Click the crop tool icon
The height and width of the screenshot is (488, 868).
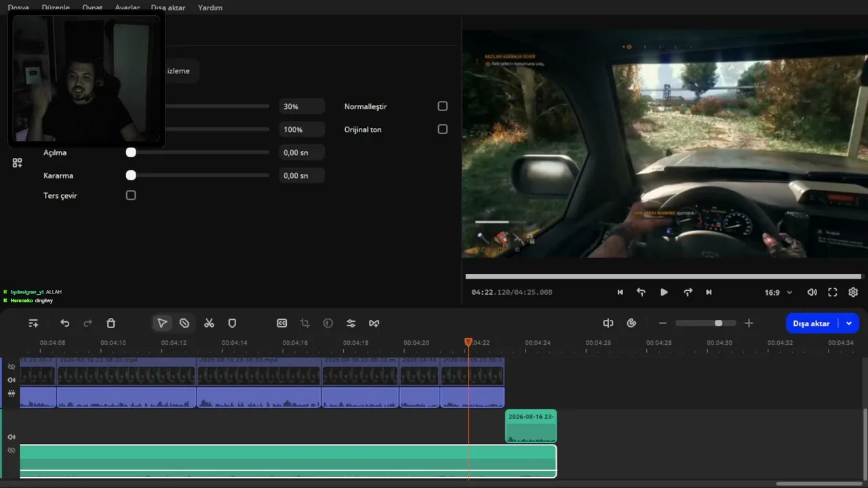tap(304, 323)
